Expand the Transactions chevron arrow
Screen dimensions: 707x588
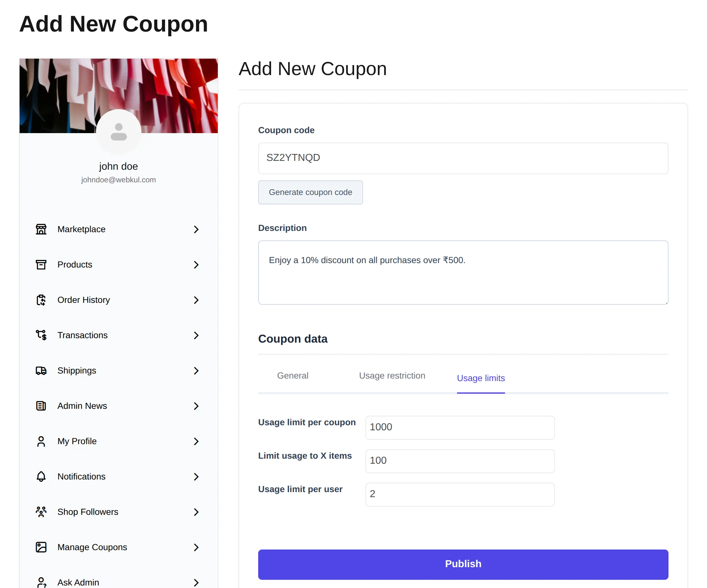click(196, 336)
